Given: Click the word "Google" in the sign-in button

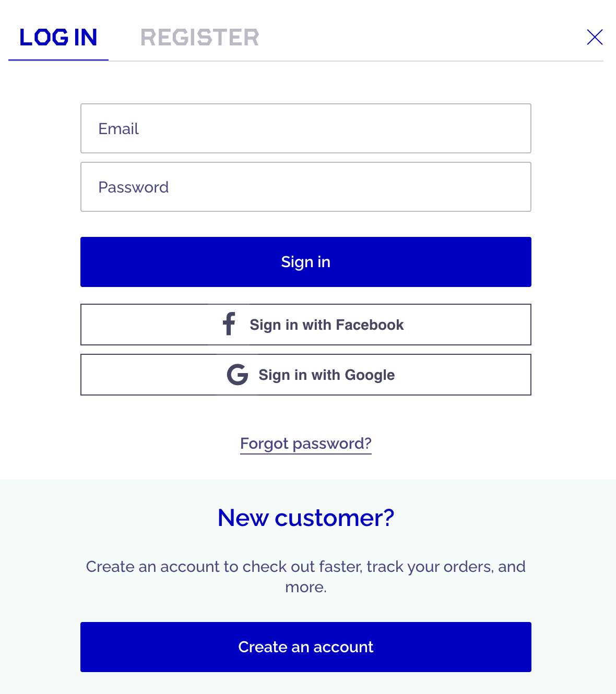Looking at the screenshot, I should pos(370,375).
